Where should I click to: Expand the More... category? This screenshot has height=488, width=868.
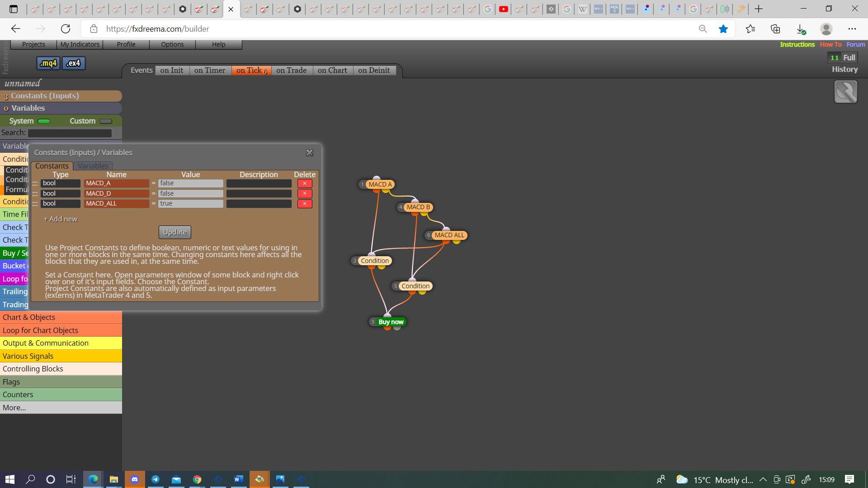(61, 408)
